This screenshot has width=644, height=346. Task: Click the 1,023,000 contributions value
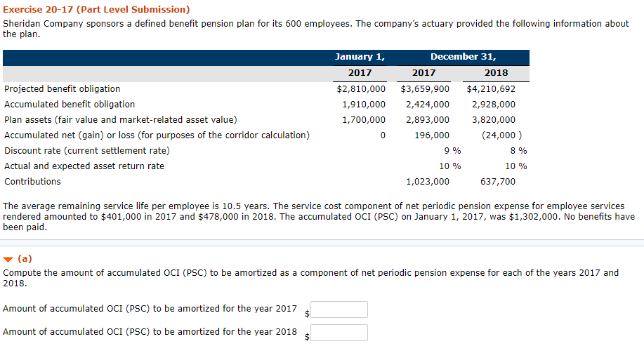click(428, 182)
